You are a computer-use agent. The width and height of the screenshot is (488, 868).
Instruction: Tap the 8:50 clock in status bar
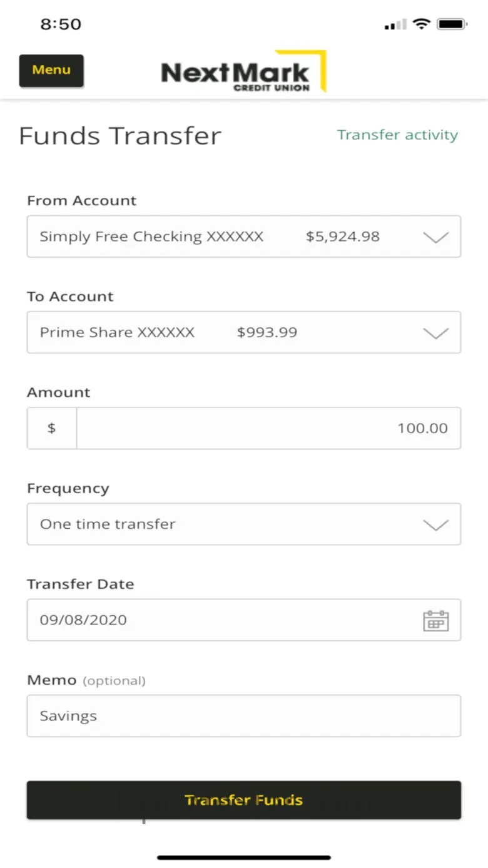(x=61, y=24)
